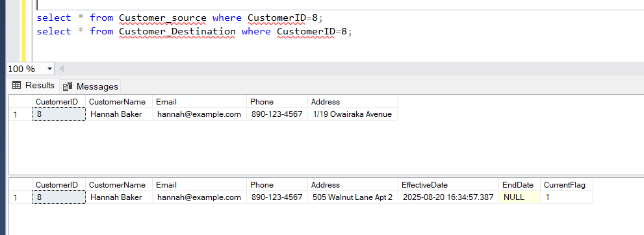Click Customer_Destination in the second query
This screenshot has width=644, height=235.
[x=177, y=31]
